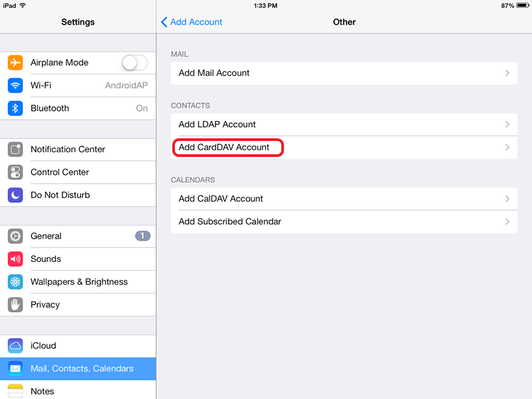Tap the Sounds speaker icon
The width and height of the screenshot is (532, 399).
[15, 259]
